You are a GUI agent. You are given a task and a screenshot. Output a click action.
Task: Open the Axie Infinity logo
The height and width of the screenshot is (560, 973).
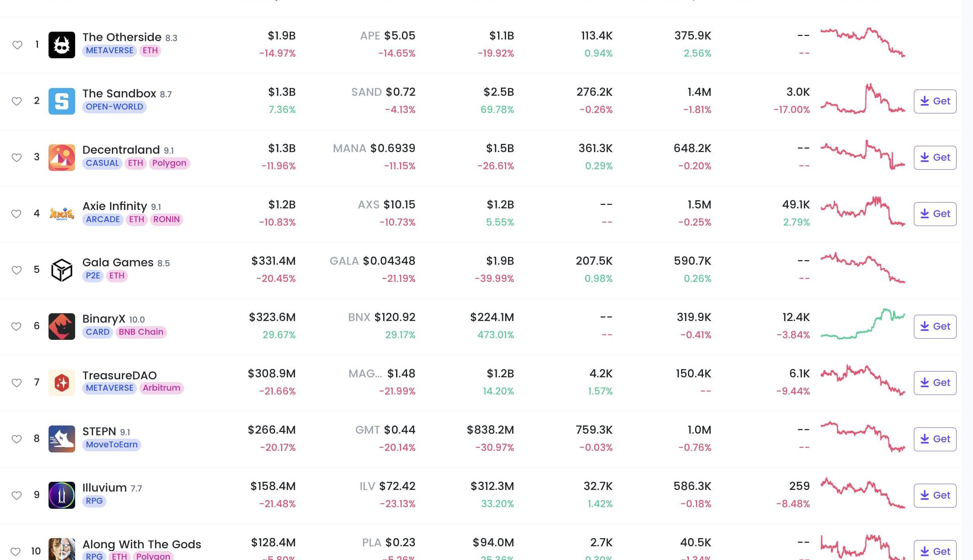61,214
